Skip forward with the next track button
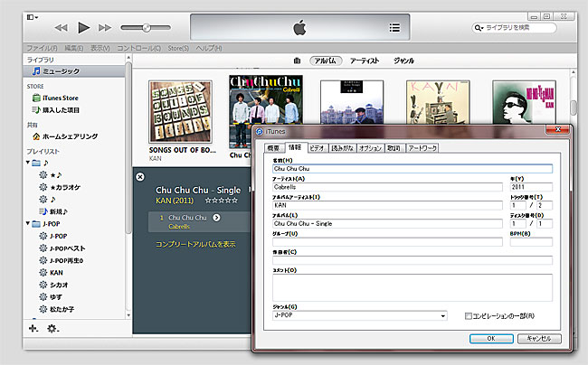Image resolution: width=588 pixels, height=365 pixels. point(105,28)
